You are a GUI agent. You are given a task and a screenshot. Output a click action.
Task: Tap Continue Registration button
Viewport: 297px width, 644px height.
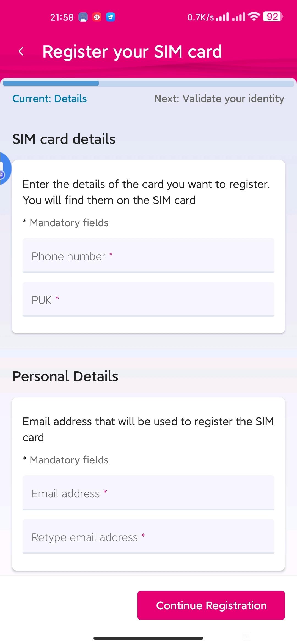[211, 605]
